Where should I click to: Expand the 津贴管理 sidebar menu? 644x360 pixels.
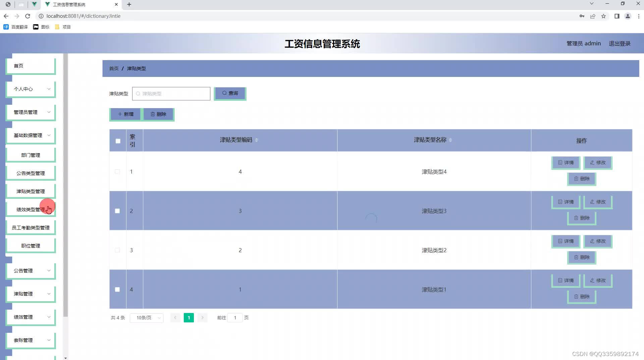31,294
